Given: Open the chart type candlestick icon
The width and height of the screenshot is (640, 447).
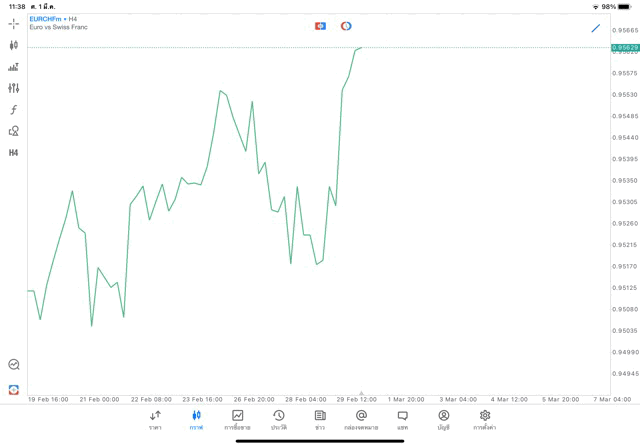Looking at the screenshot, I should point(13,45).
